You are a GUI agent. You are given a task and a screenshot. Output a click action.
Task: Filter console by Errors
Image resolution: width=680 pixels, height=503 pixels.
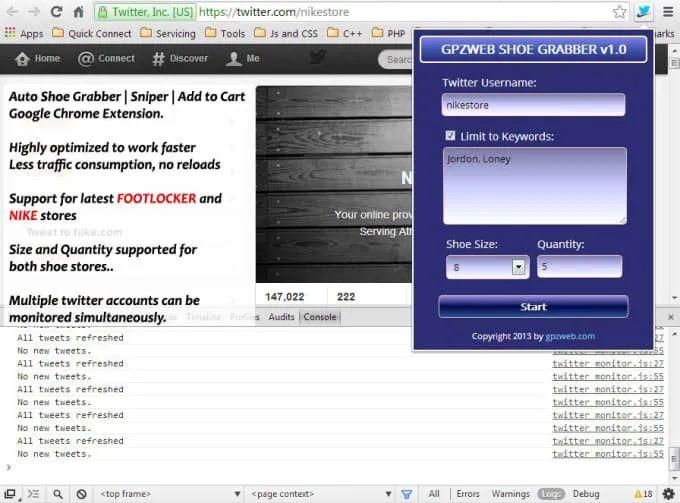point(468,494)
